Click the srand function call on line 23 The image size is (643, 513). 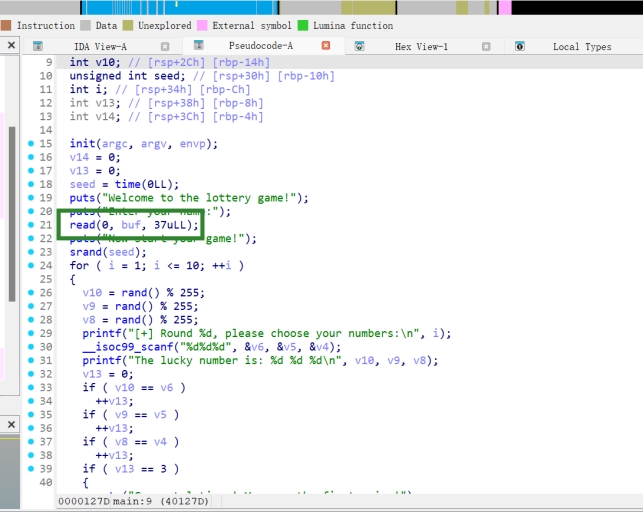coord(85,252)
